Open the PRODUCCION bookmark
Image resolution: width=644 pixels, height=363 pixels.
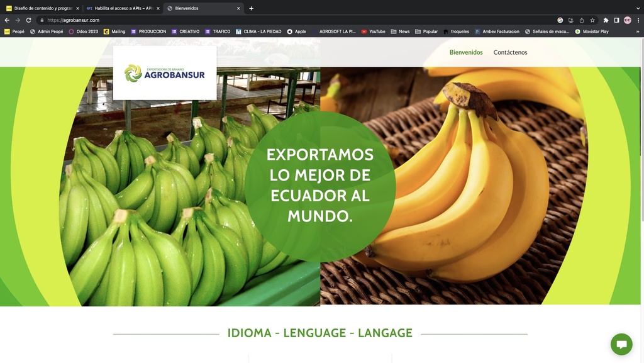[148, 31]
